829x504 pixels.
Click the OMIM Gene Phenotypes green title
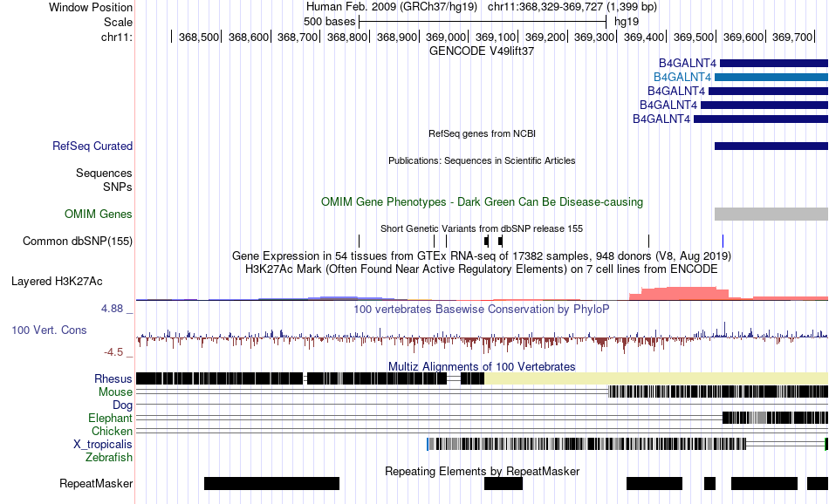[482, 201]
